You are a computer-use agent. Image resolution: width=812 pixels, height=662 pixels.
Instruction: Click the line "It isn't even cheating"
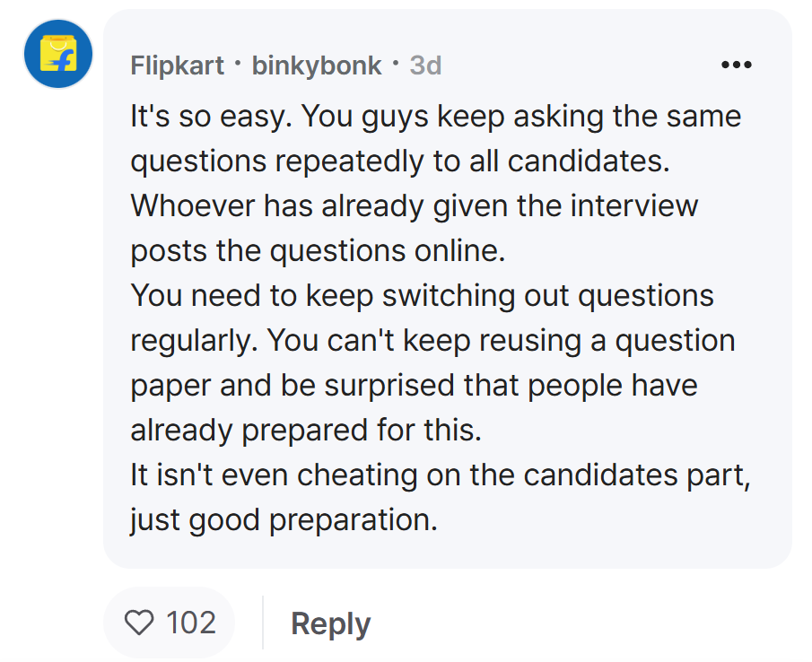441,475
